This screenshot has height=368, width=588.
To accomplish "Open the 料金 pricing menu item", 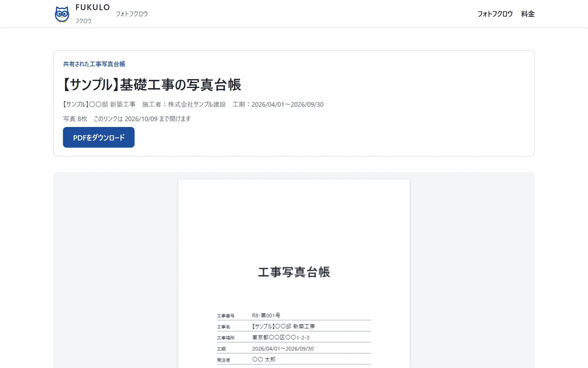I will tap(528, 14).
